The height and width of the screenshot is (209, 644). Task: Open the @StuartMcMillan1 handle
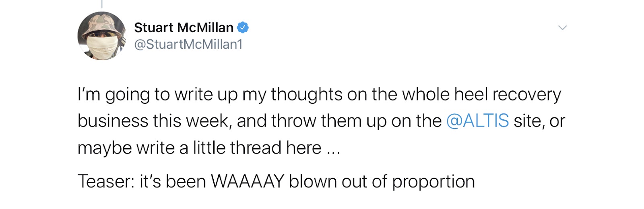(x=188, y=44)
